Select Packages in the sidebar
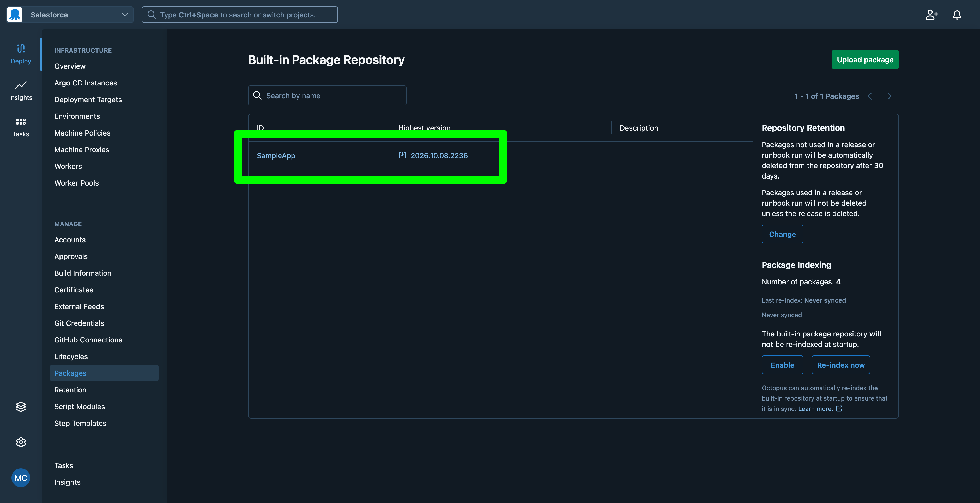 [x=104, y=373]
